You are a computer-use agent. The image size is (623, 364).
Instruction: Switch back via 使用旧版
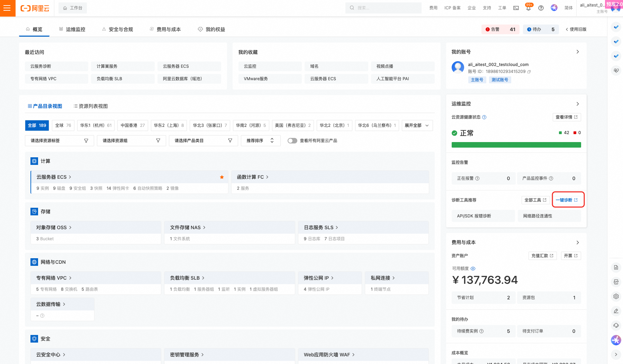click(576, 29)
